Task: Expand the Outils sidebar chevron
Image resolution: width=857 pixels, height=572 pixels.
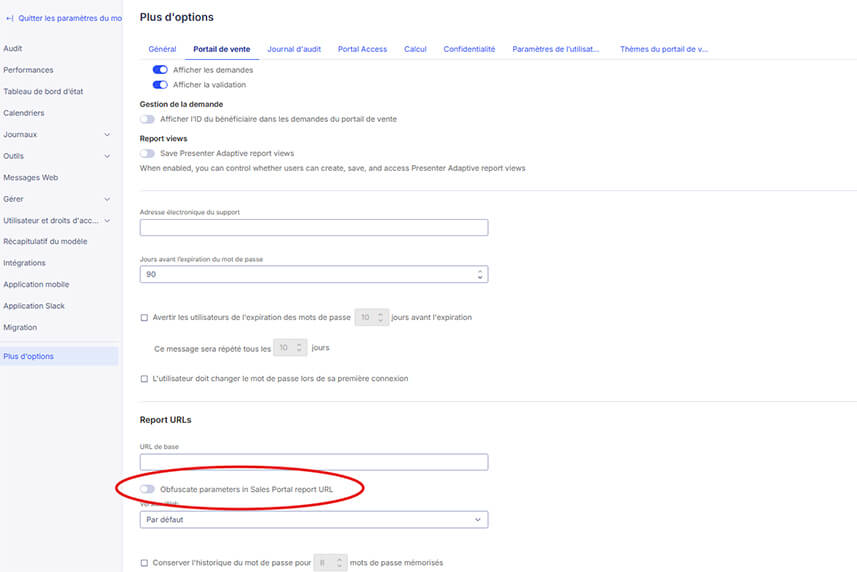Action: [107, 156]
